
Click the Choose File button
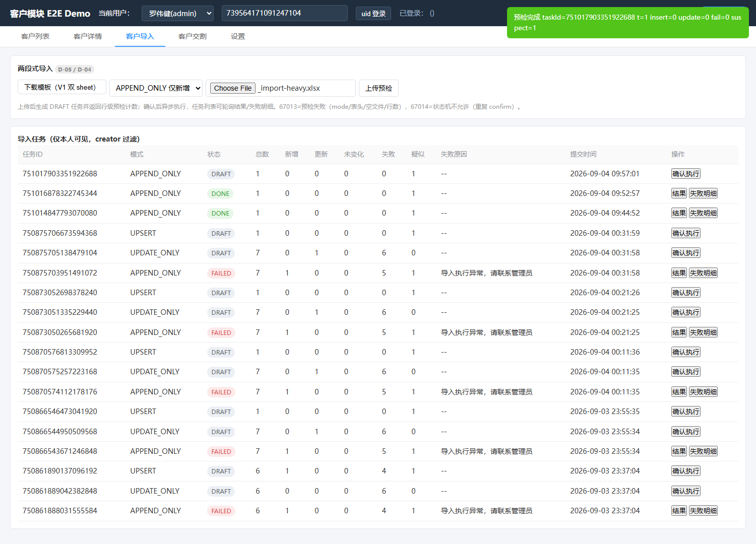[x=233, y=88]
